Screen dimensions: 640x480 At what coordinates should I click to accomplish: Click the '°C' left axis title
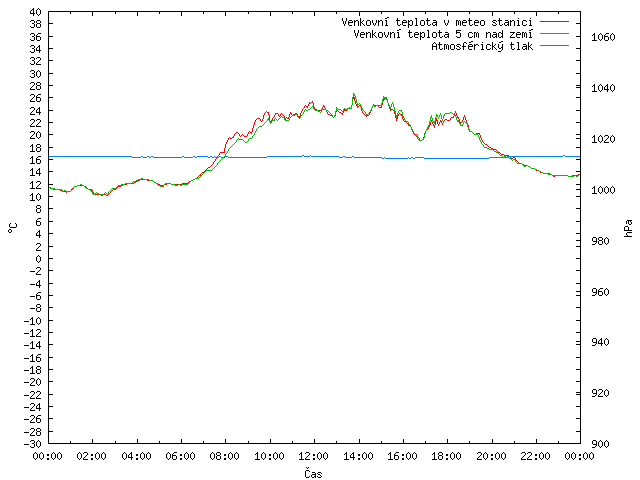click(13, 228)
